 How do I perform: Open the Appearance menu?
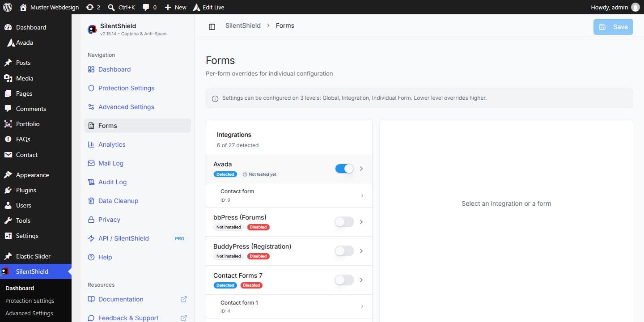(36, 175)
